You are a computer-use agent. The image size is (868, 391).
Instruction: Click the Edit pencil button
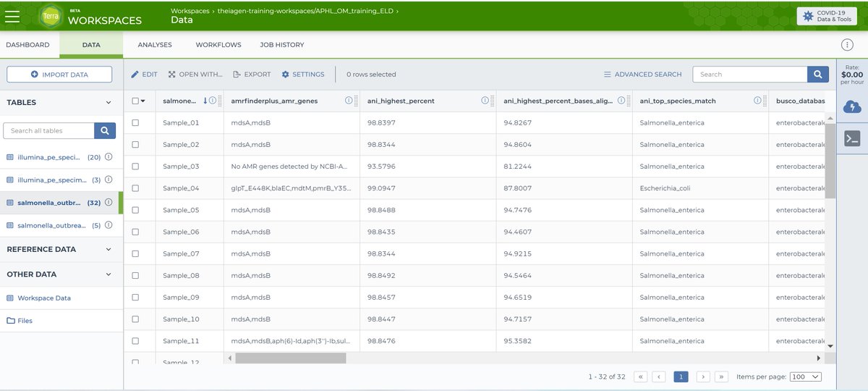(x=144, y=74)
